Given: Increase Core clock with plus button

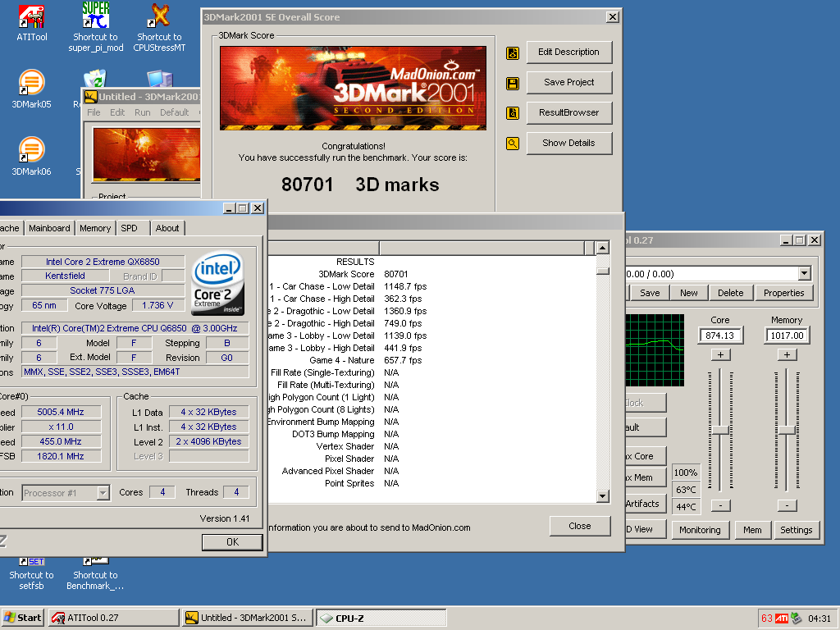Looking at the screenshot, I should pos(720,354).
